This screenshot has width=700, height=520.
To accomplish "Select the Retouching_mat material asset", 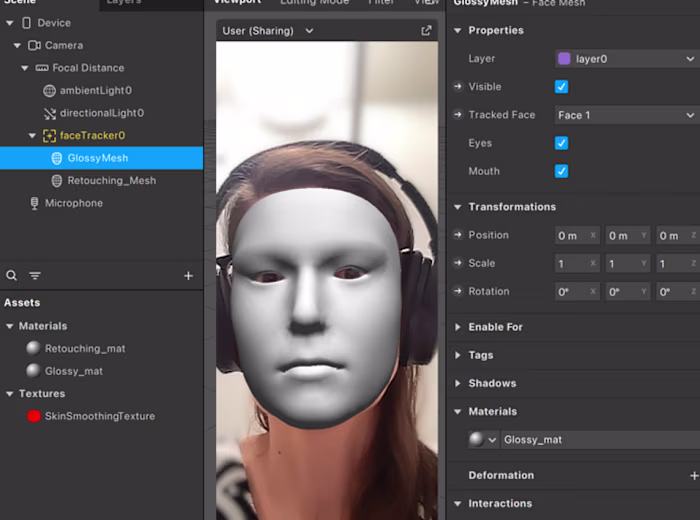I will click(x=101, y=349).
